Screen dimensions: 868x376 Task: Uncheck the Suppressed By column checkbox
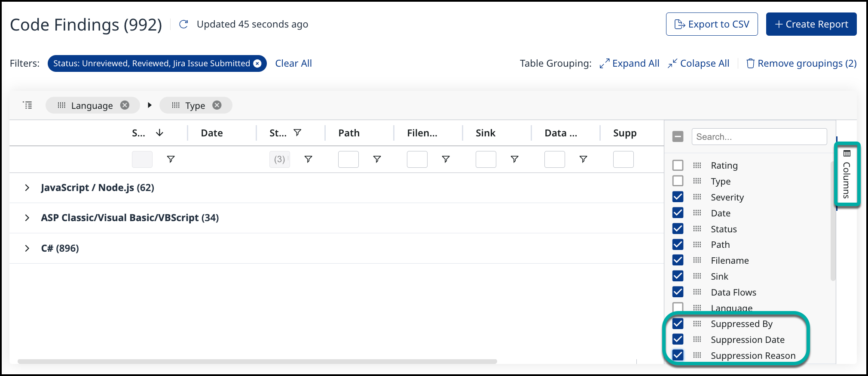(678, 324)
